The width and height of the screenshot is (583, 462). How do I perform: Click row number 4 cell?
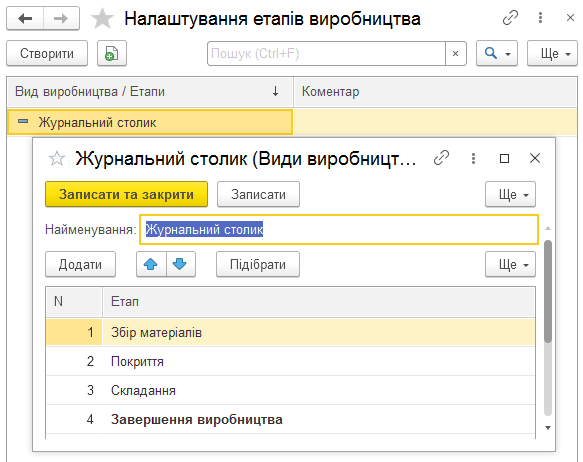(x=74, y=419)
